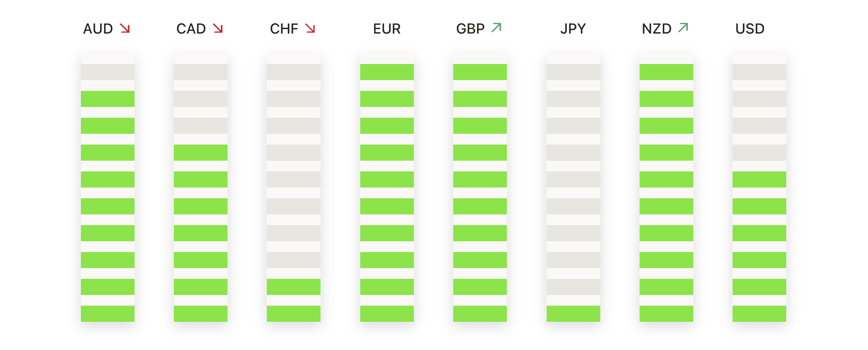The image size is (868, 350).
Task: Click the only green bar in JPY column
Action: click(x=573, y=314)
